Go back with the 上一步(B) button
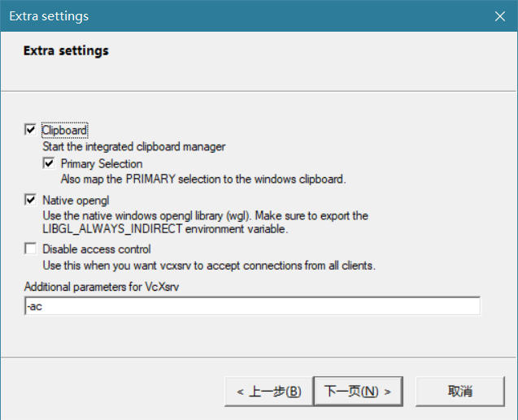This screenshot has height=420, width=518. (268, 392)
